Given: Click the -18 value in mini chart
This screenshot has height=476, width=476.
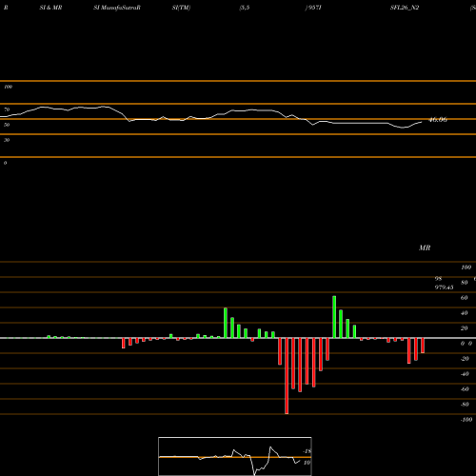Looking at the screenshot, I should pyautogui.click(x=307, y=451).
